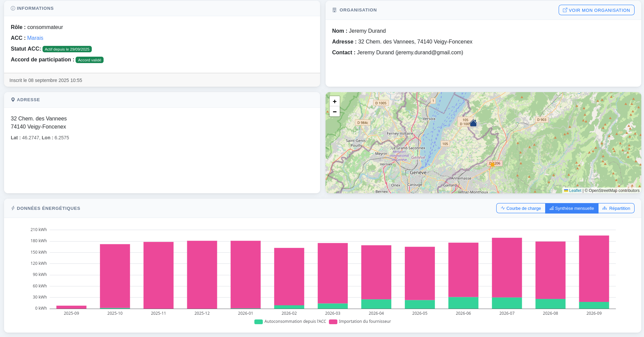The width and height of the screenshot is (644, 337).
Task: Toggle Importation du fournisseur legend series
Action: coord(360,321)
